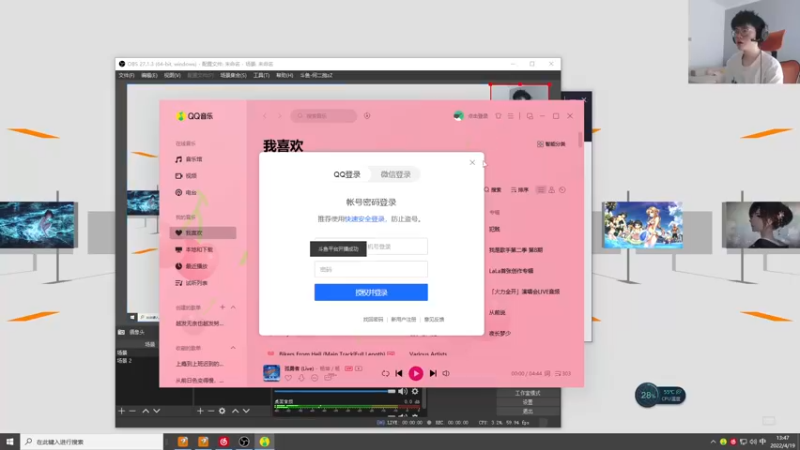This screenshot has width=800, height=450.
Task: Go back in QQ Music navigation
Action: pyautogui.click(x=265, y=116)
